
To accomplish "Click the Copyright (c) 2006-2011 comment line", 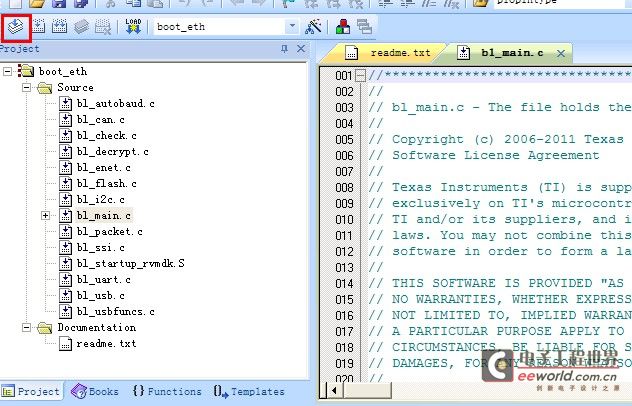I will [x=496, y=139].
